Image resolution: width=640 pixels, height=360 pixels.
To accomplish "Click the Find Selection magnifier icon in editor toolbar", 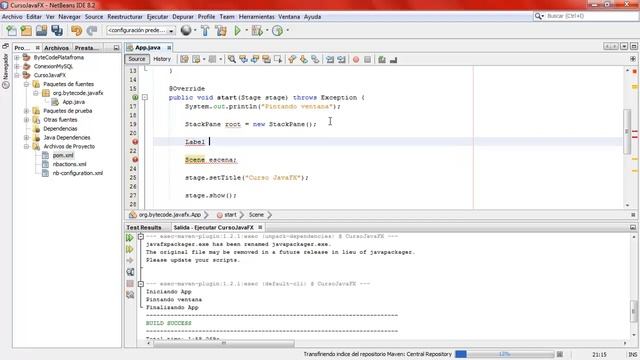I will [x=232, y=60].
